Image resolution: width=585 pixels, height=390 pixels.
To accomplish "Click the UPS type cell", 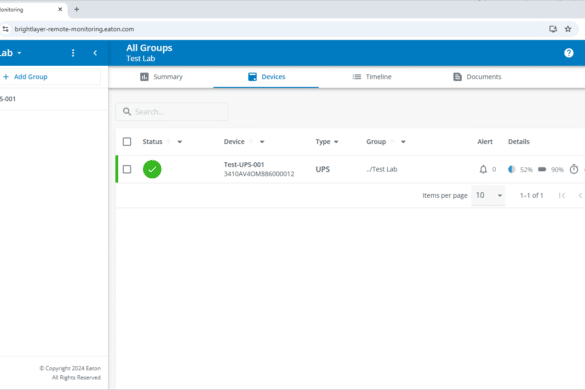I will pyautogui.click(x=323, y=169).
